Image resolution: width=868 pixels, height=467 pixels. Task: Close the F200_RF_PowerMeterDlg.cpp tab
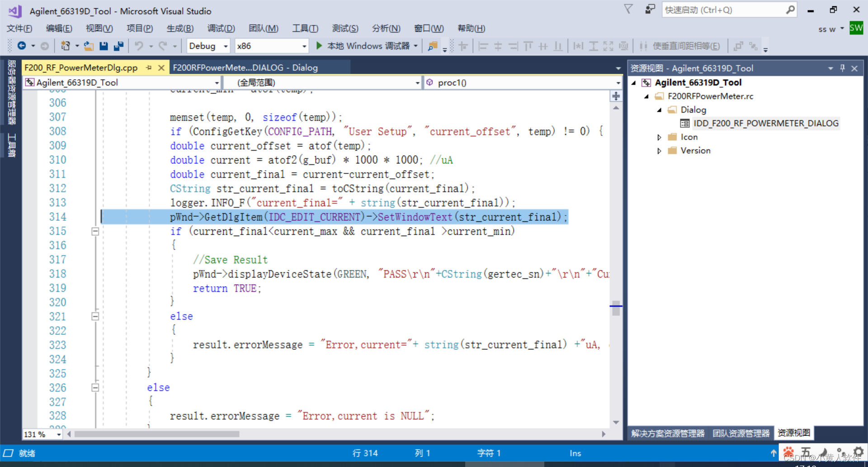161,67
